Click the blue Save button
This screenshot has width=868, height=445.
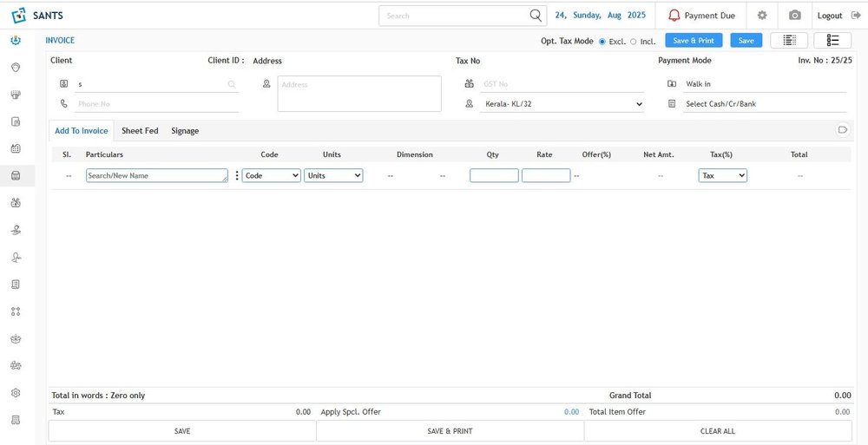click(746, 41)
